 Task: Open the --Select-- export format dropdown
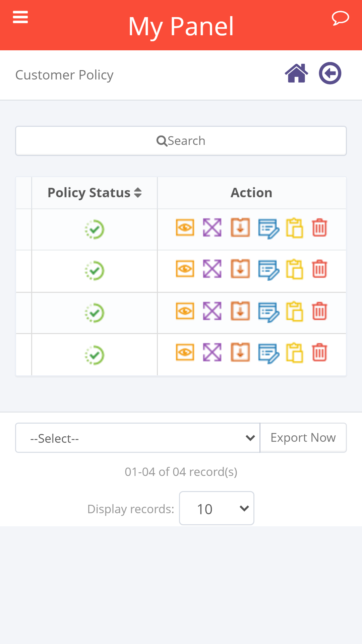point(138,438)
